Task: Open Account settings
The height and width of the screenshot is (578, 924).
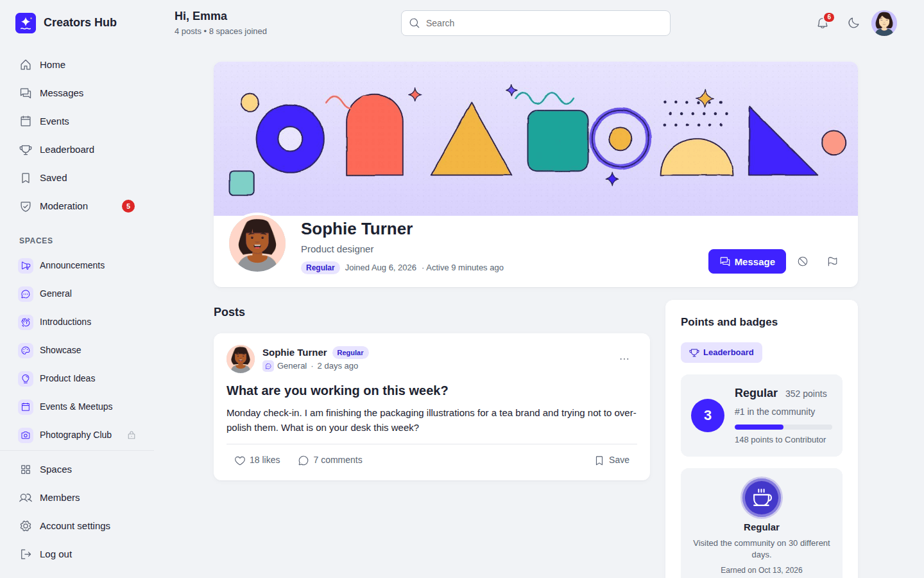Action: pos(77,526)
